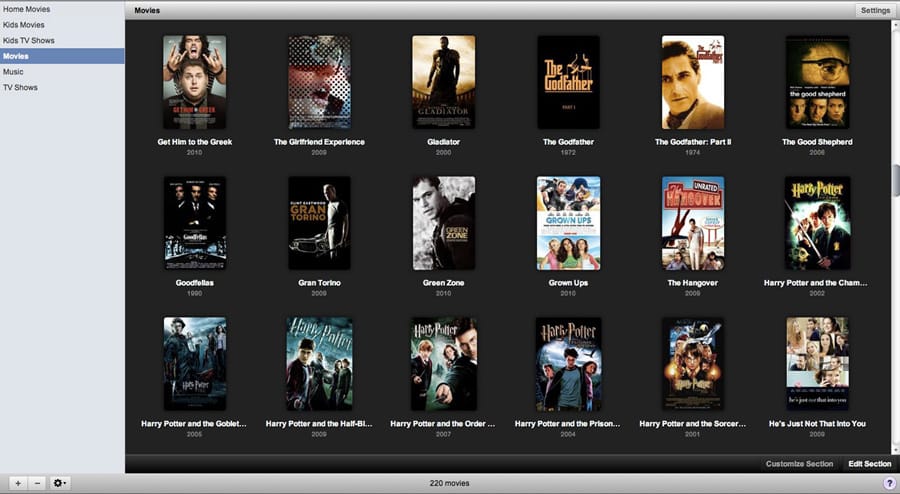Image resolution: width=900 pixels, height=494 pixels.
Task: Click the Gladiator title text
Action: pyautogui.click(x=444, y=142)
